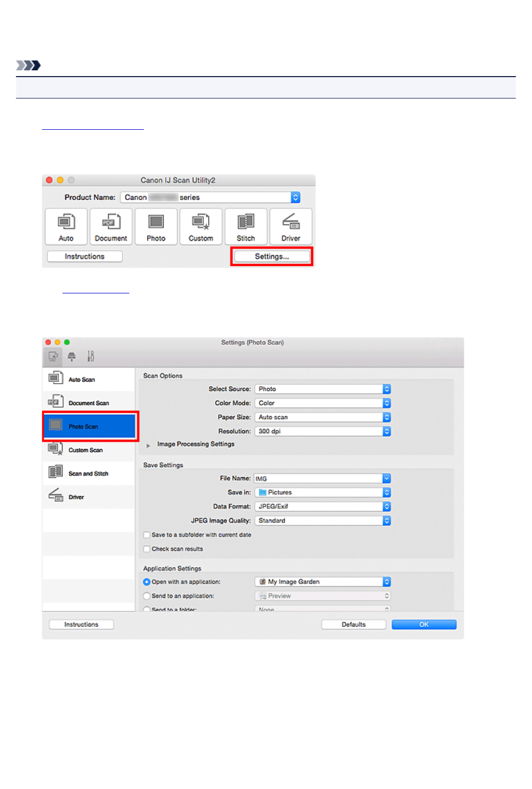Select Send to an application radio button

[x=147, y=596]
